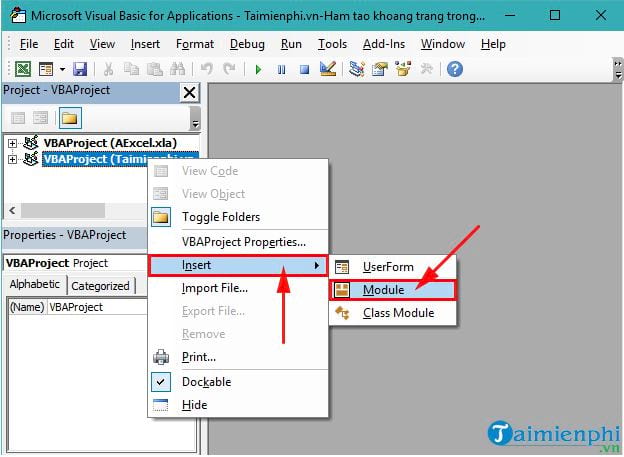The height and width of the screenshot is (457, 624).
Task: Select Module in Insert submenu
Action: tap(392, 290)
